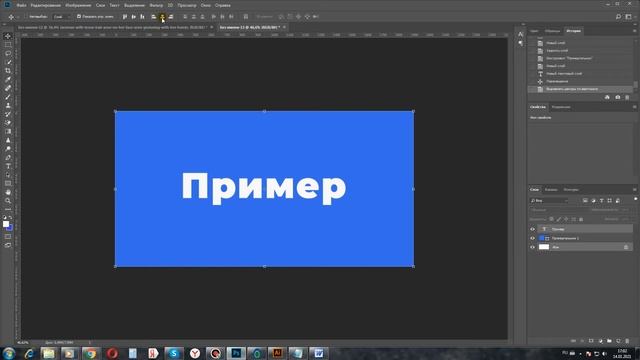The height and width of the screenshot is (360, 640).
Task: Create new document from current history state
Action: (607, 97)
